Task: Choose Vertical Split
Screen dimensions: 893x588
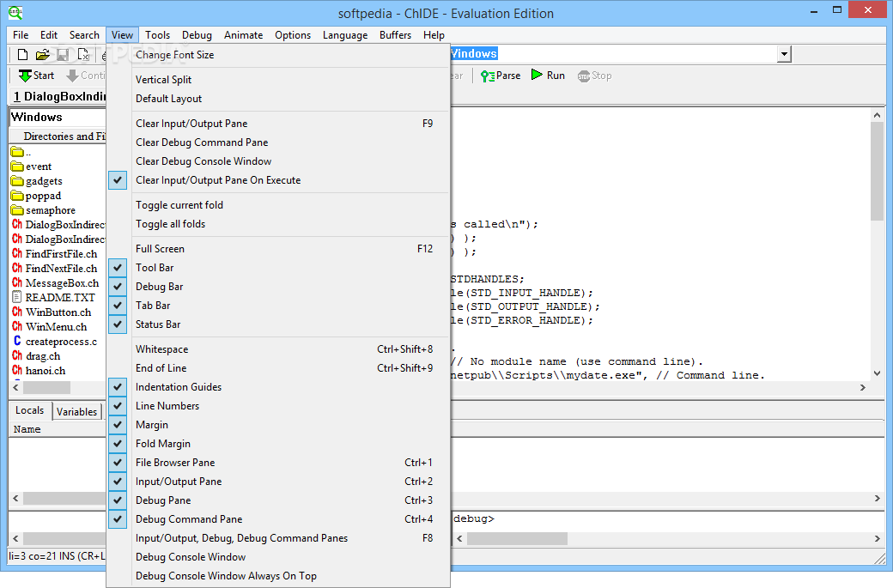Action: [x=278, y=80]
